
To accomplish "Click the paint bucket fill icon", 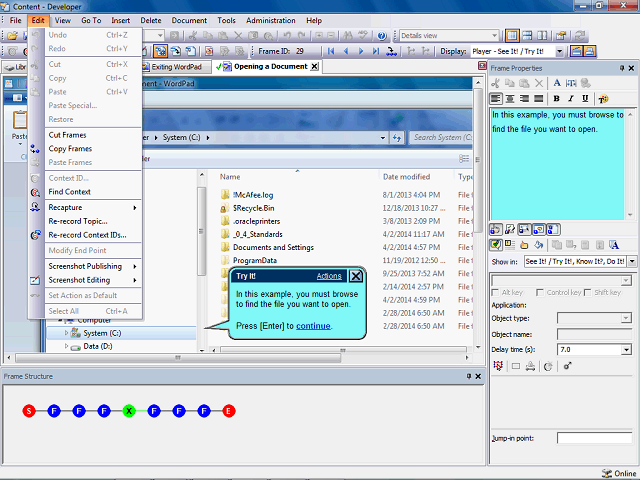I will click(539, 245).
